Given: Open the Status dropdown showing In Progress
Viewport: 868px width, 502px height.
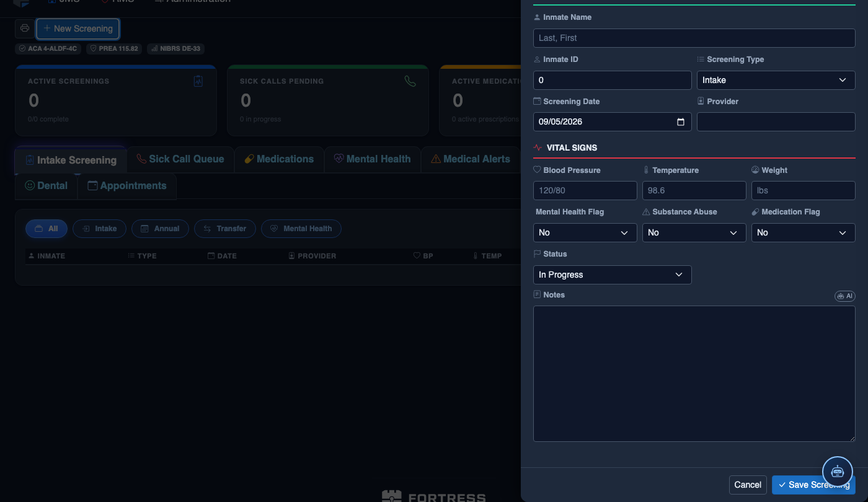Looking at the screenshot, I should 613,275.
